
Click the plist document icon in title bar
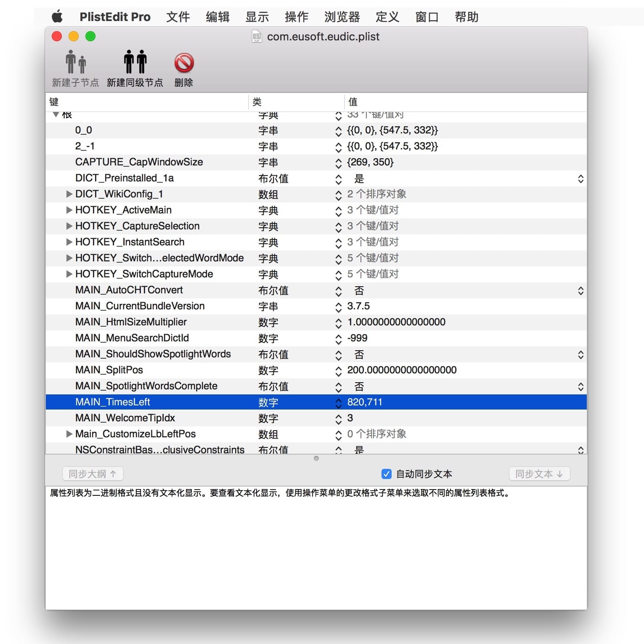257,37
